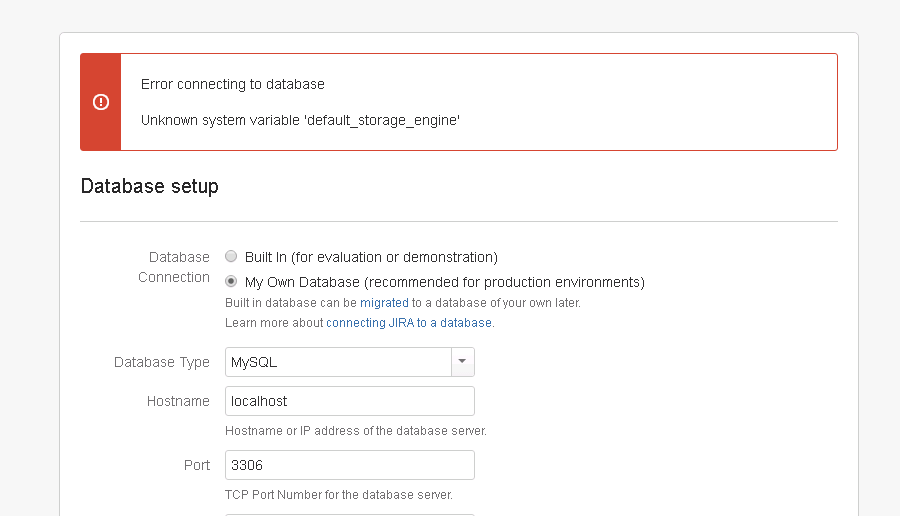Click the TCP Port Number help text
Viewport: 900px width, 516px height.
click(339, 495)
